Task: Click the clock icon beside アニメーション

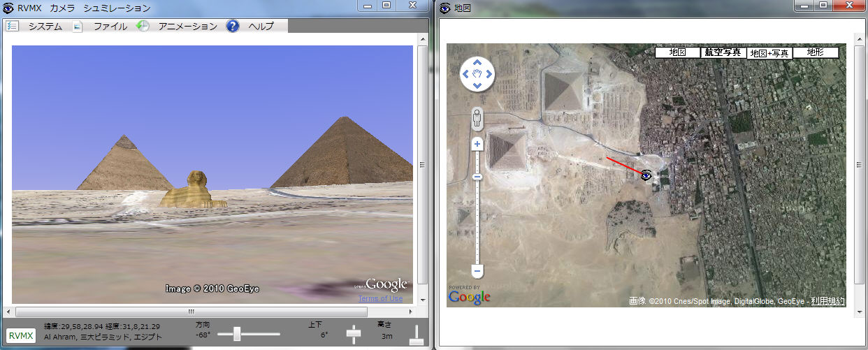Action: 143,26
